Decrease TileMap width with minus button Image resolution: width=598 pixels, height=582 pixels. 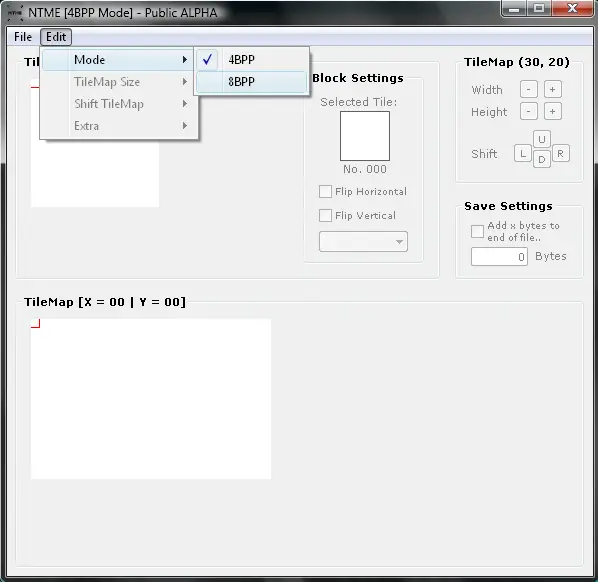pyautogui.click(x=529, y=90)
